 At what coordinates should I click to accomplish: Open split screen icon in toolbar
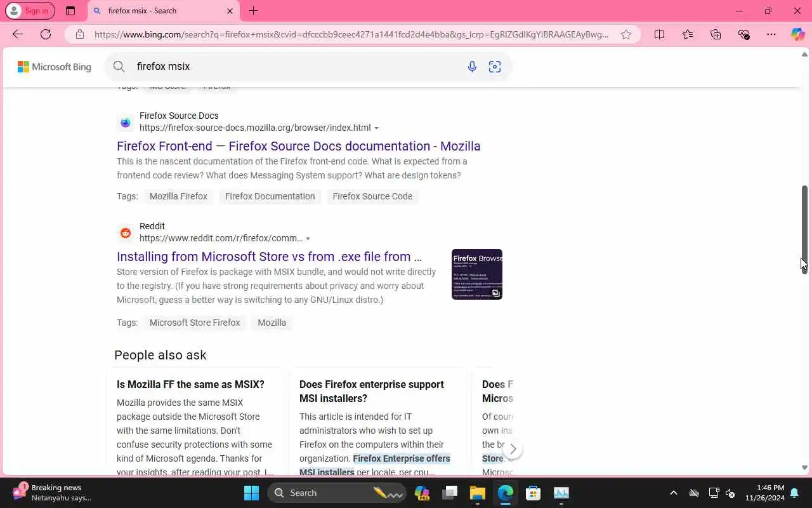[x=660, y=34]
